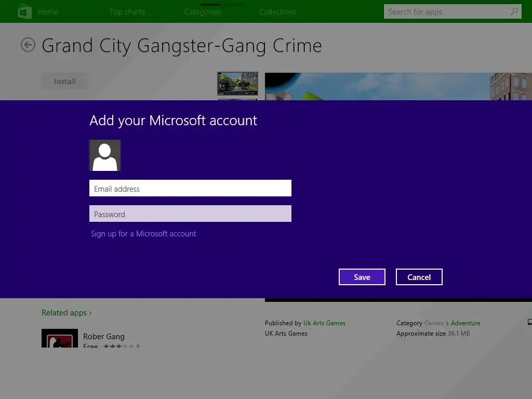Click the Grand City Gangster-Gang Crime title

[x=181, y=46]
